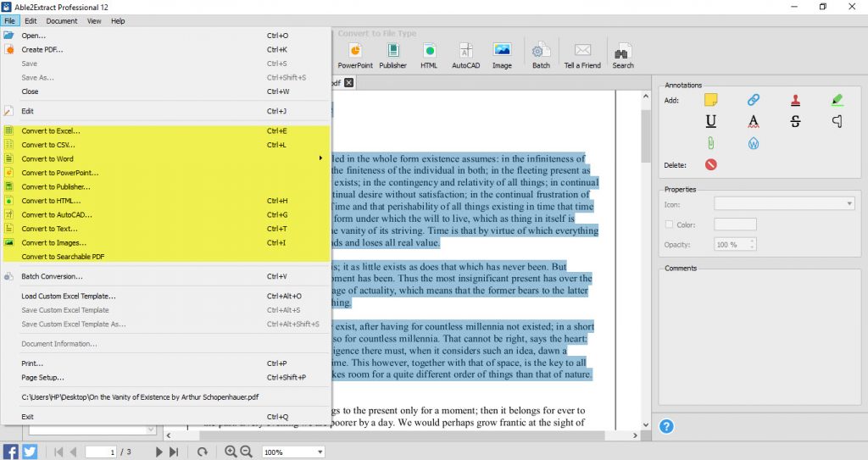The width and height of the screenshot is (868, 460).
Task: Add a link annotation
Action: pos(754,100)
